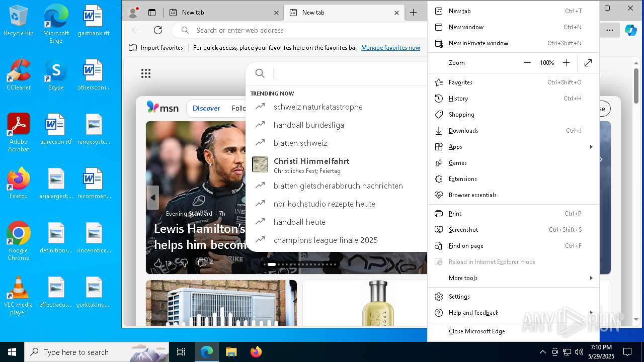Image resolution: width=644 pixels, height=362 pixels.
Task: Open the Recycle Bin on the desktop
Action: point(19,21)
